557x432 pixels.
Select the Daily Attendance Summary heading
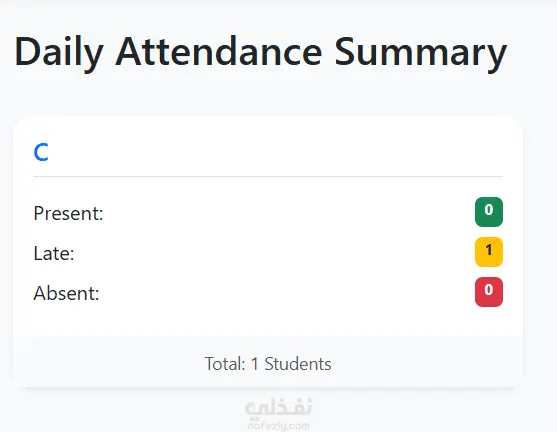pos(261,53)
